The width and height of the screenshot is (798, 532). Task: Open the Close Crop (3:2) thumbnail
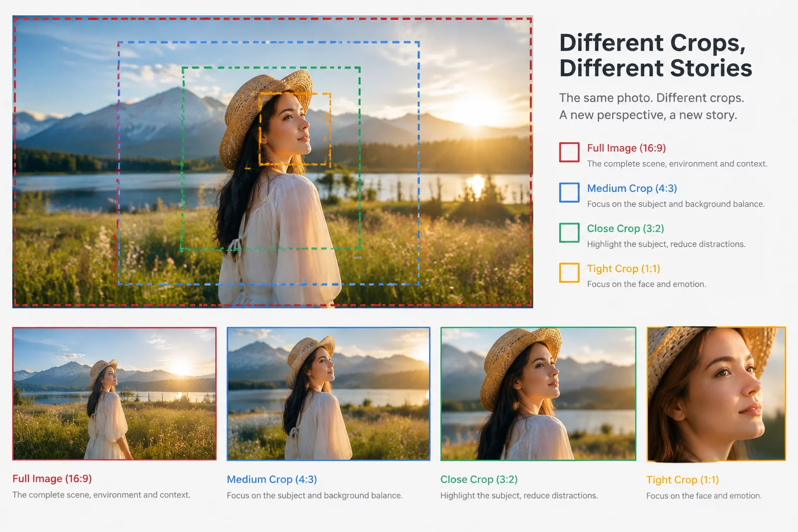538,394
